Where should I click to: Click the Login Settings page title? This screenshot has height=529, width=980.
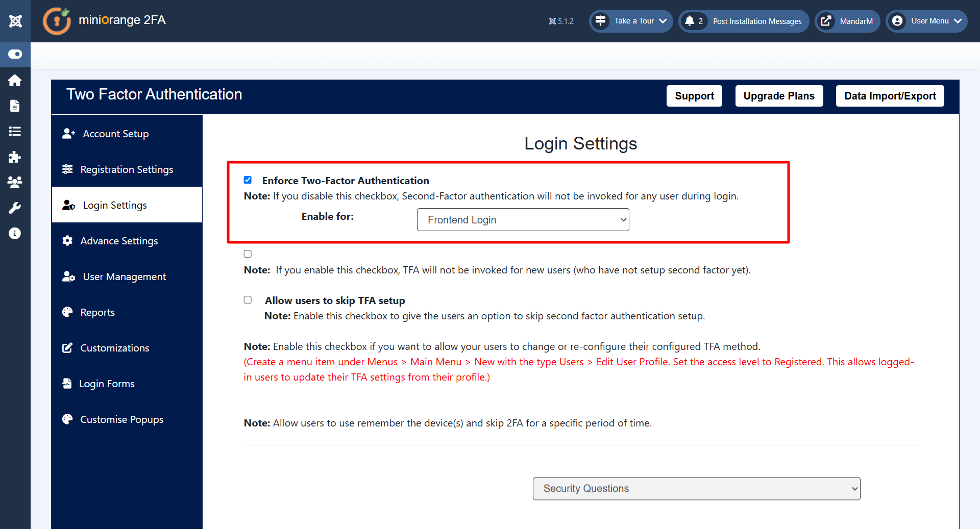tap(581, 144)
